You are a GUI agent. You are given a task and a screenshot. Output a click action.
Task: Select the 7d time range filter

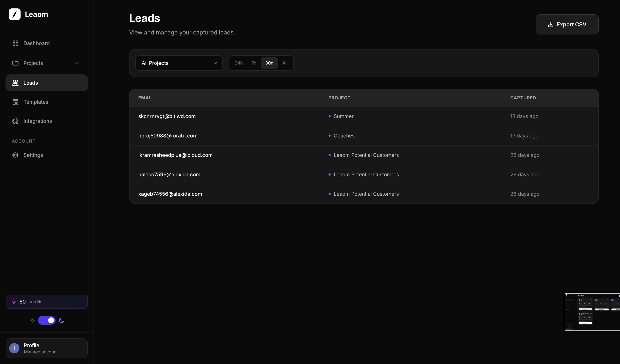click(x=254, y=63)
